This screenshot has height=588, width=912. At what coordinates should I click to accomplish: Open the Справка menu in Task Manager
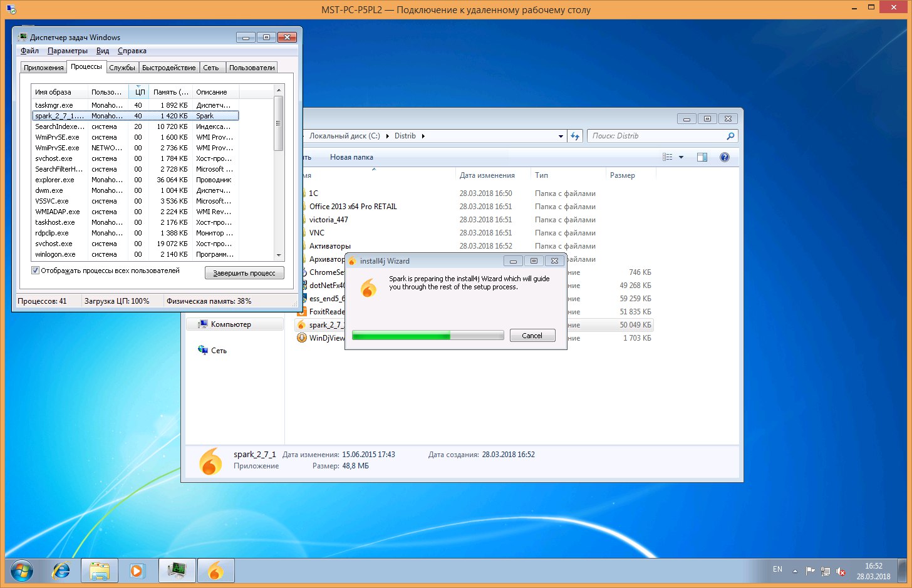132,51
